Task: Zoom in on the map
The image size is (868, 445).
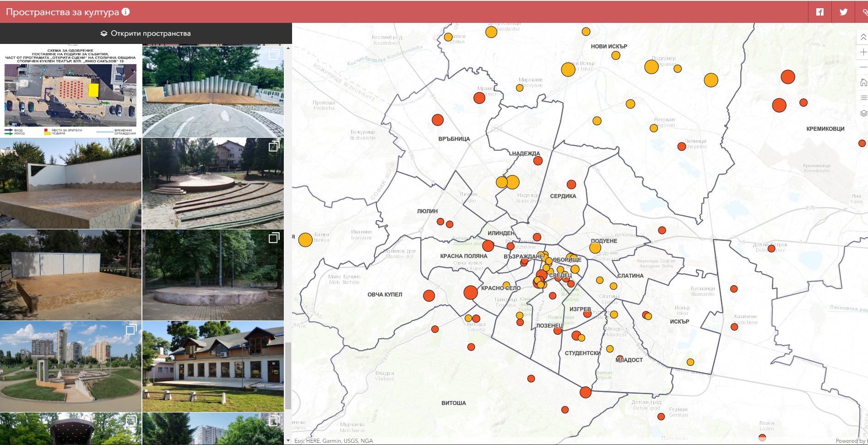Action: click(x=863, y=52)
